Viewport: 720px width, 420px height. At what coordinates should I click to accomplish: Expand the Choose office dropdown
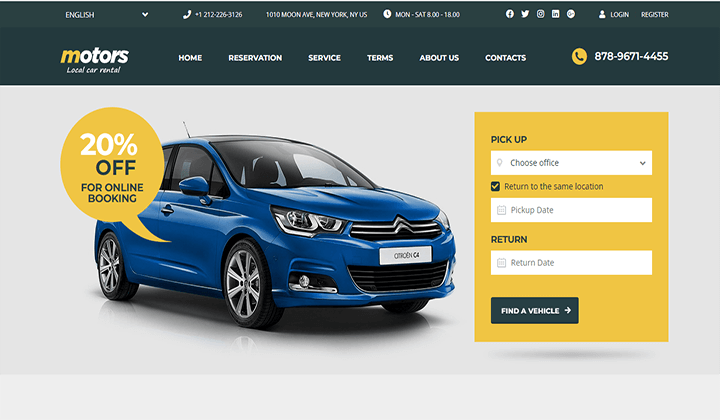571,163
